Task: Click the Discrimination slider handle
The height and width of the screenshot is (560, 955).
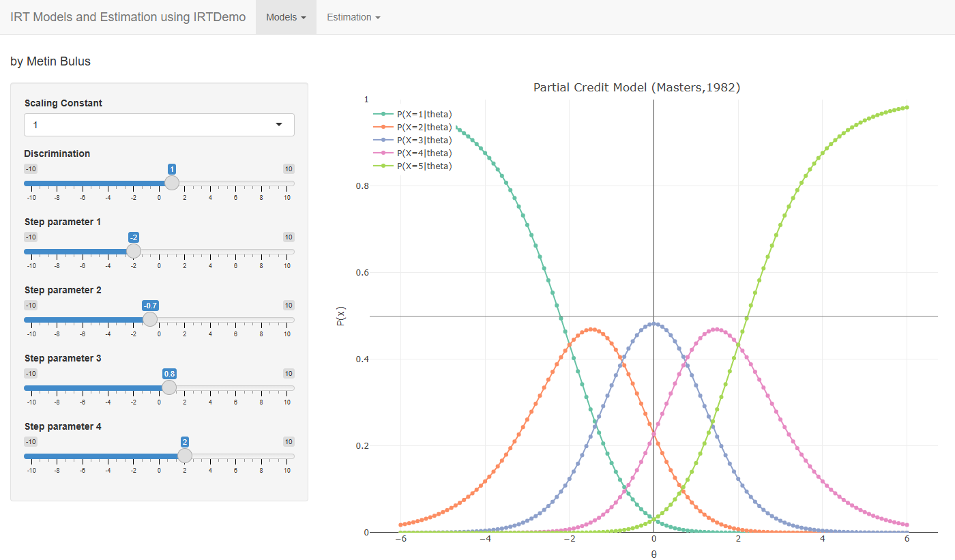Action: [172, 183]
